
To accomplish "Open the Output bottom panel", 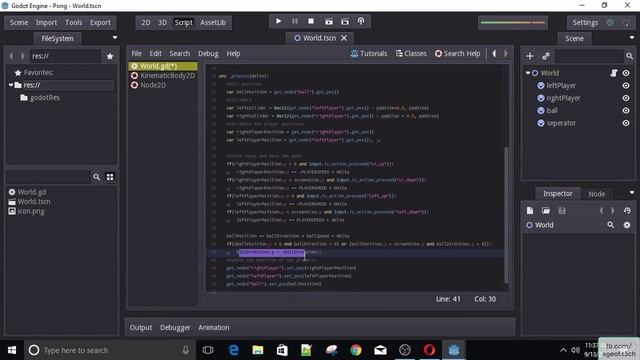I will tap(141, 327).
